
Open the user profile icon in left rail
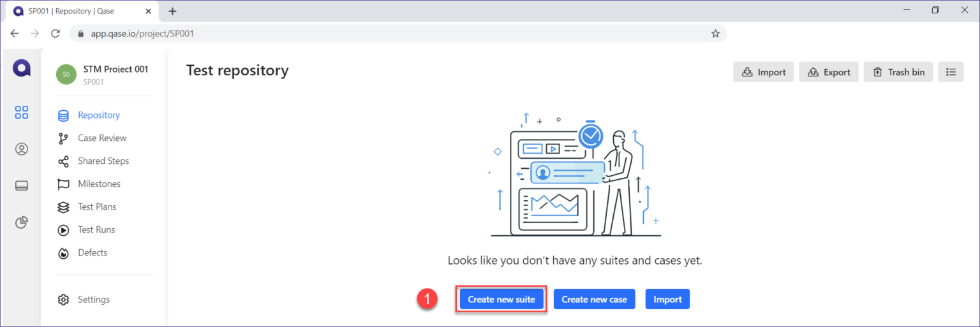coord(22,149)
